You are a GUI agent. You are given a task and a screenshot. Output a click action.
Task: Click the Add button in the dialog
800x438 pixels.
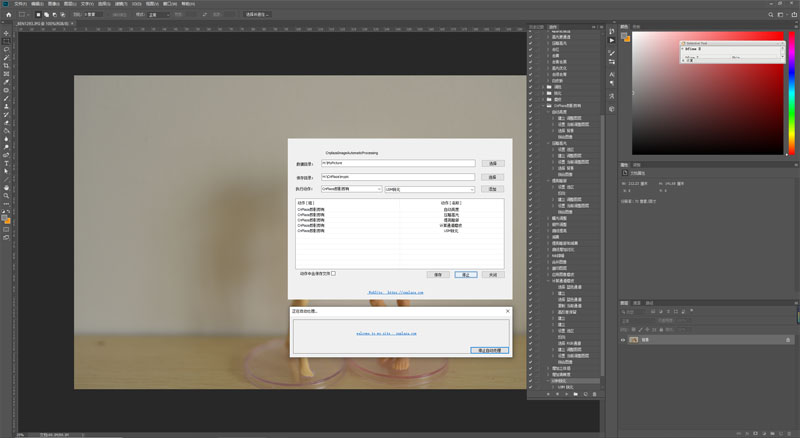click(492, 188)
